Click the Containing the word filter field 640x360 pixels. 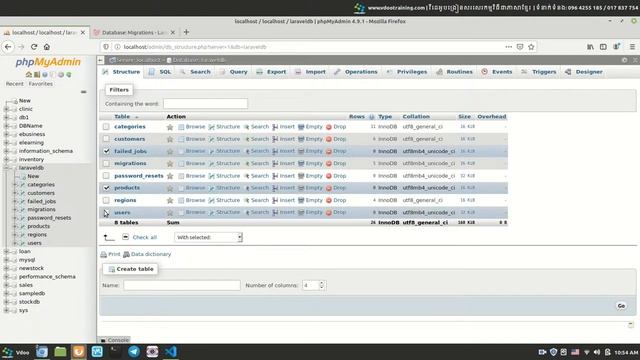pyautogui.click(x=205, y=104)
